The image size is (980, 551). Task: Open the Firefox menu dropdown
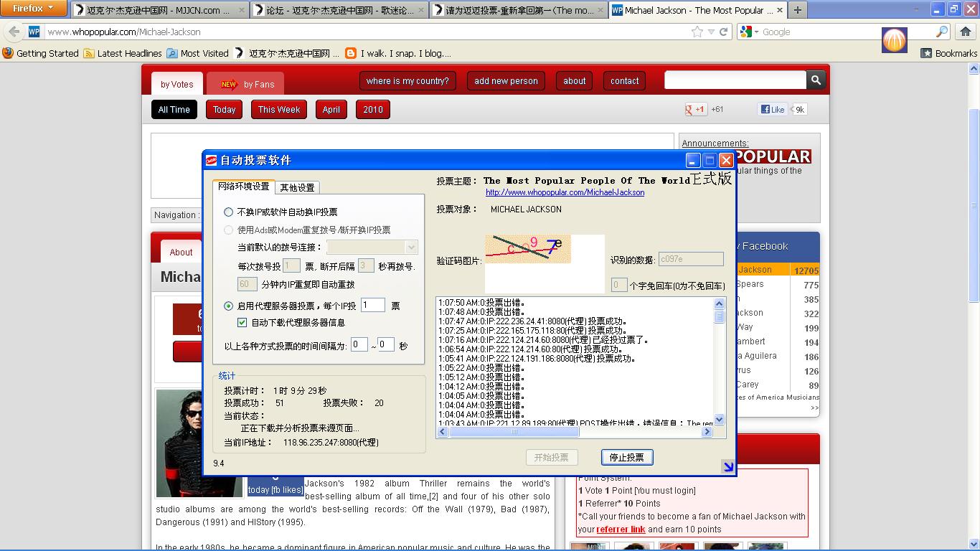click(34, 9)
